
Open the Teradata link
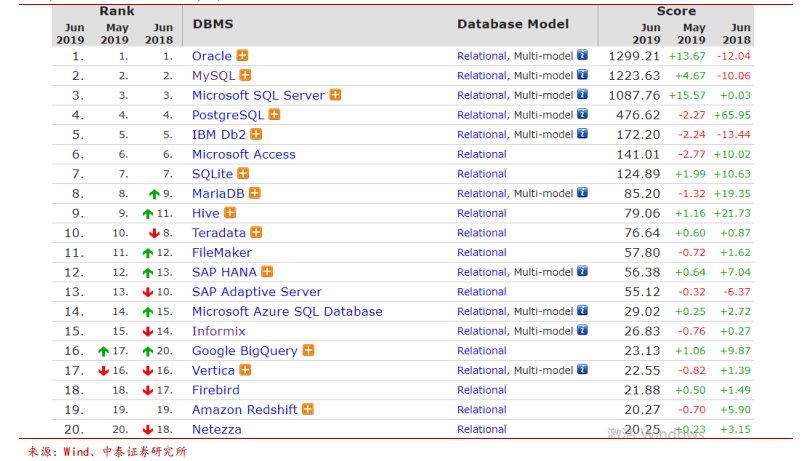pos(219,233)
